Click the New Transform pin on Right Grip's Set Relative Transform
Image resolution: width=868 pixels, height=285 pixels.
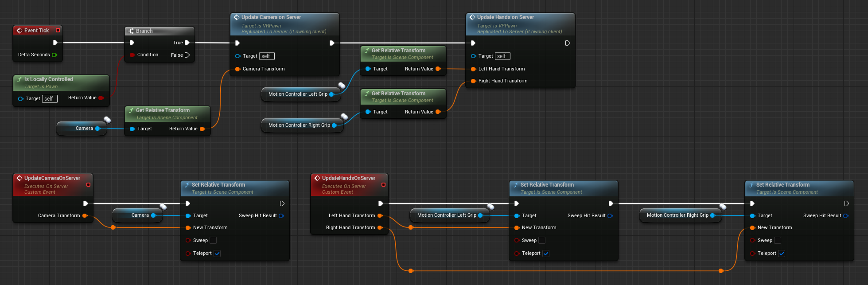coord(752,228)
